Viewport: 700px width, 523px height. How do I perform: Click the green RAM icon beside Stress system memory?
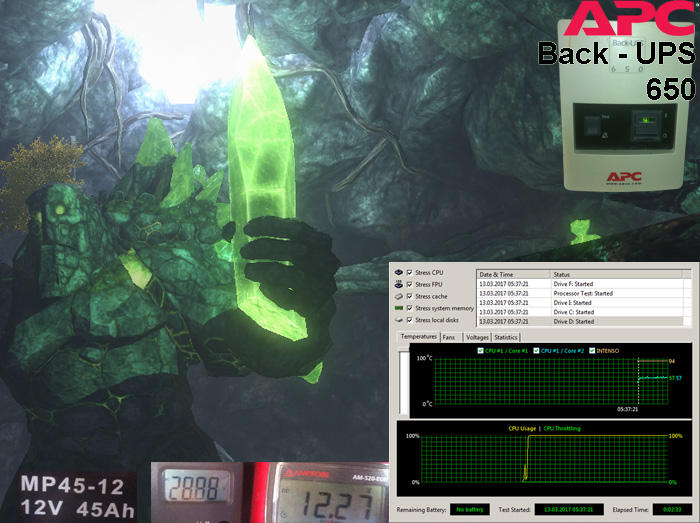click(399, 308)
